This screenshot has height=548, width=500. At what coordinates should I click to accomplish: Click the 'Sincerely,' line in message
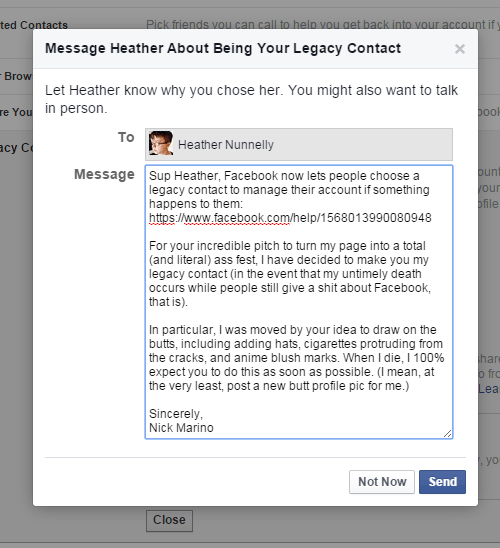pos(176,414)
